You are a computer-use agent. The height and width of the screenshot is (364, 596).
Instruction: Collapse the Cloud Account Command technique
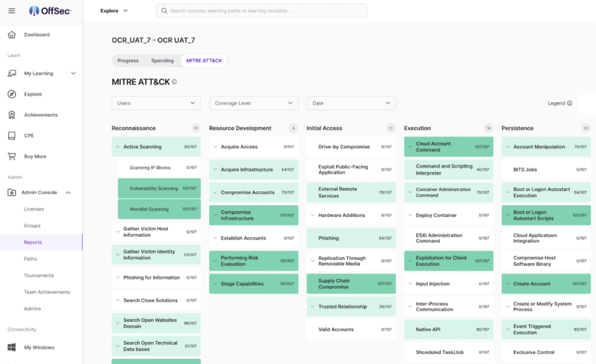pyautogui.click(x=410, y=147)
